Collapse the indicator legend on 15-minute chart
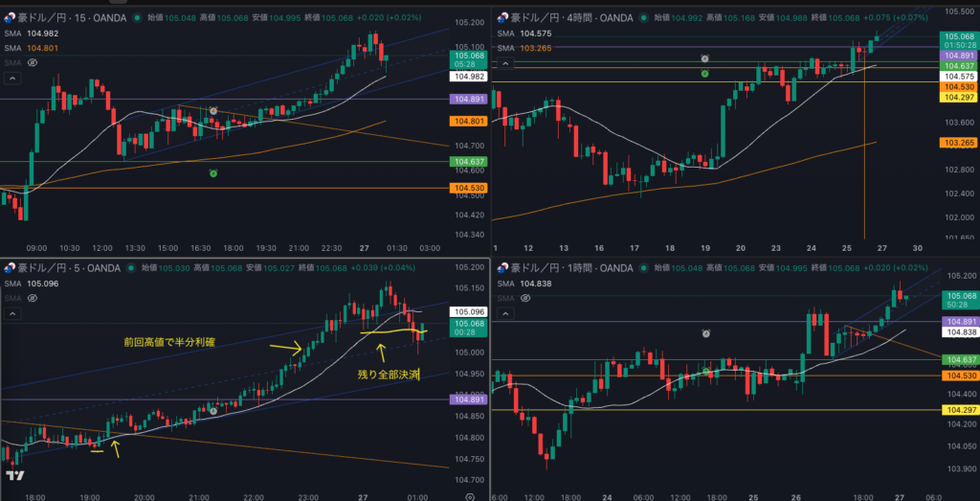The width and height of the screenshot is (980, 501). pos(11,79)
